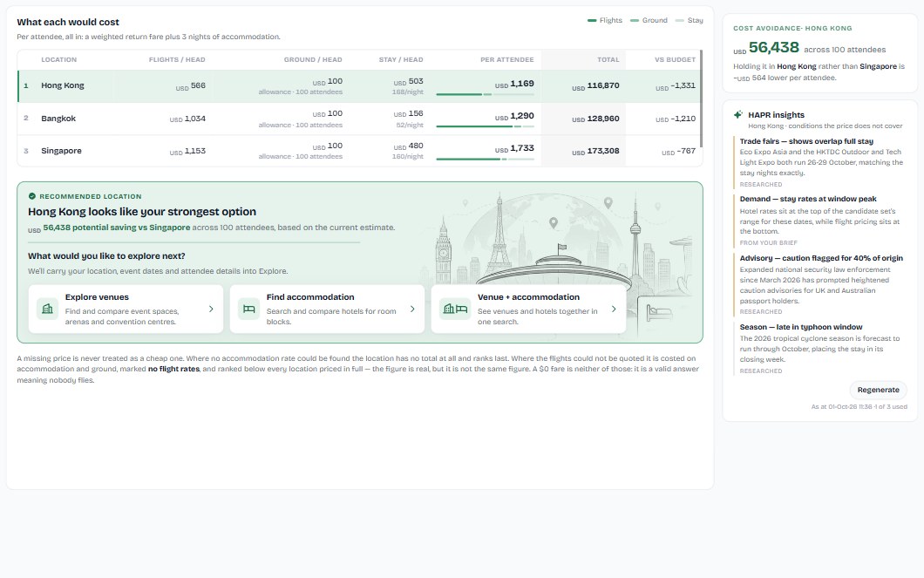This screenshot has height=578, width=924.
Task: Click the Recommended location checkmark icon
Action: 32,196
